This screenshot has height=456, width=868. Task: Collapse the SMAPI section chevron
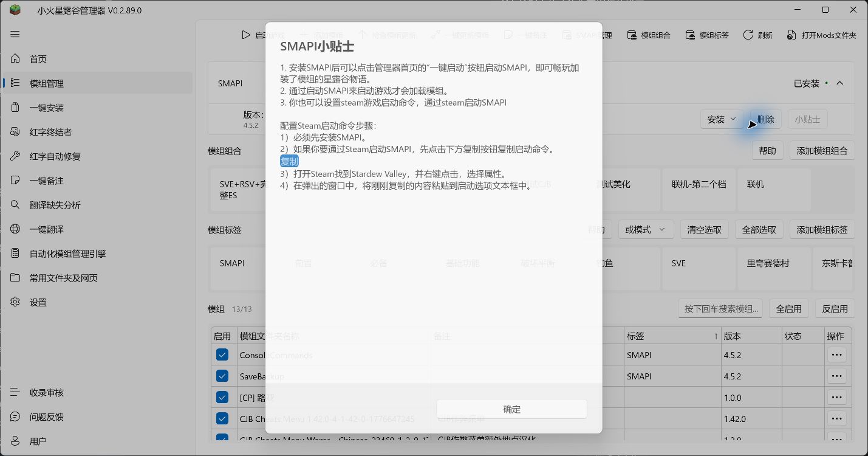(x=840, y=83)
